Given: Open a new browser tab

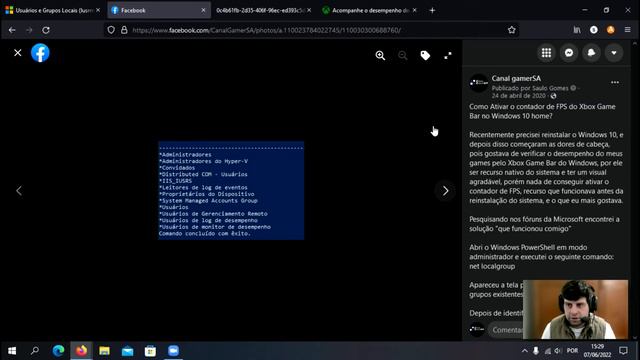Looking at the screenshot, I should point(432,10).
